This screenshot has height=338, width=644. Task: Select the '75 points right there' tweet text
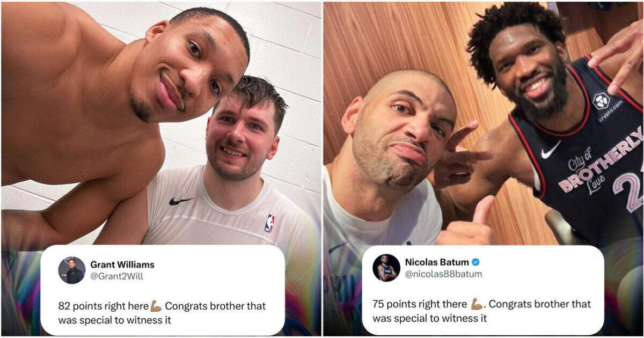(x=421, y=304)
